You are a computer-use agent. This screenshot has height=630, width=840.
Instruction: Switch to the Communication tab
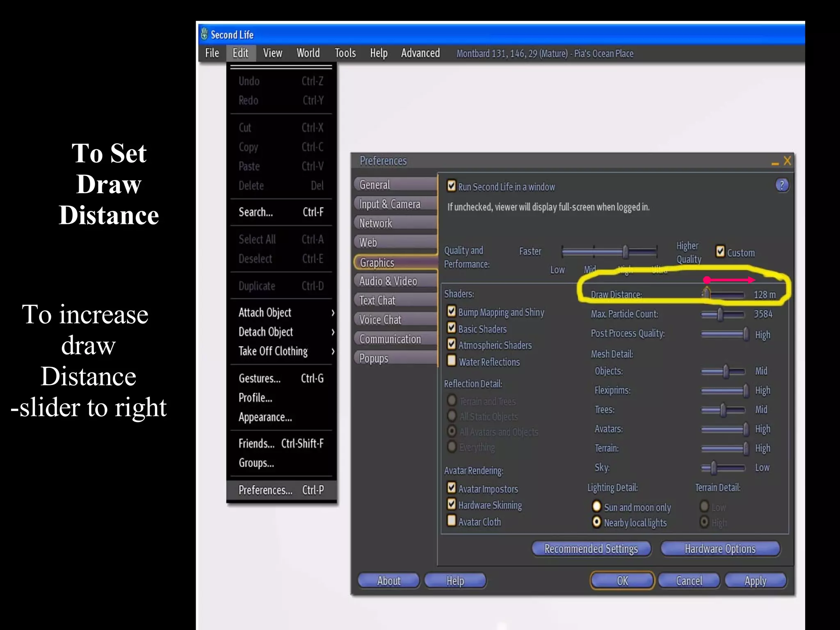[x=395, y=339]
